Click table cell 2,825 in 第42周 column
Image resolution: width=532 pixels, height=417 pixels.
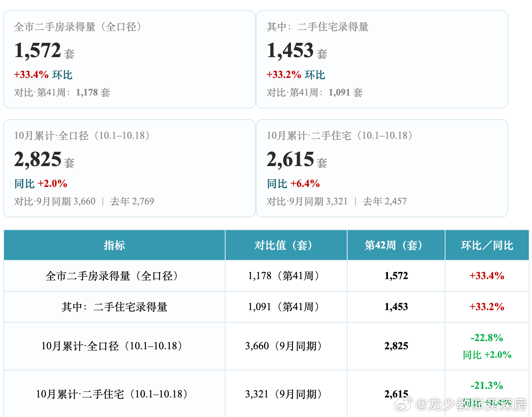(x=396, y=346)
